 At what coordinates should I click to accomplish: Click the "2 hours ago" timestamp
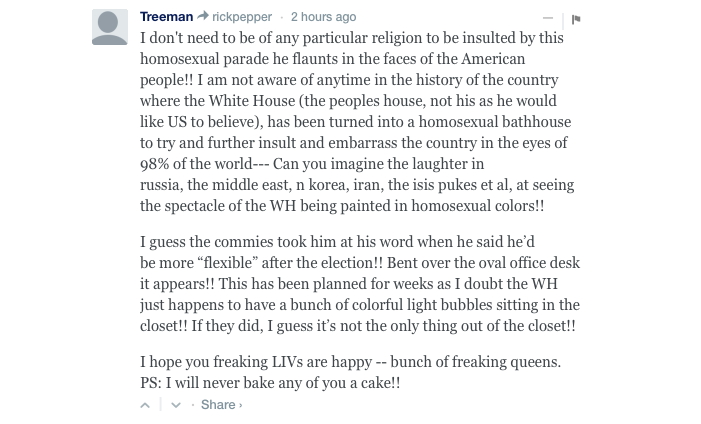pos(323,17)
